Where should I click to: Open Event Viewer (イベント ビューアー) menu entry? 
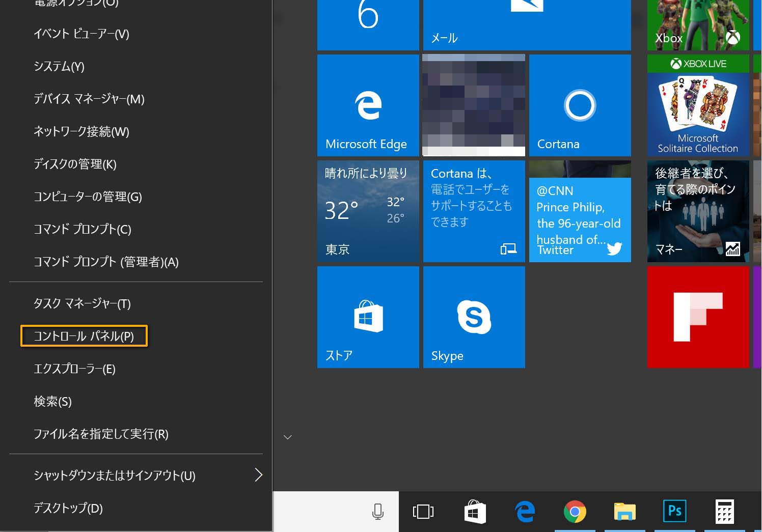[136, 34]
